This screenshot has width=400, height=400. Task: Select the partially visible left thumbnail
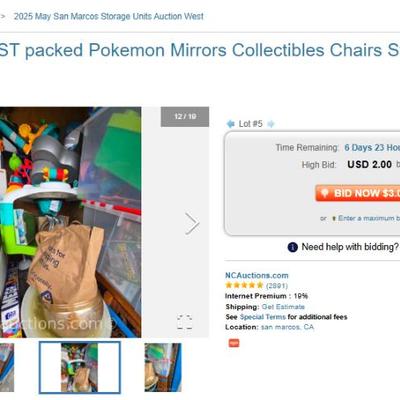(7, 367)
